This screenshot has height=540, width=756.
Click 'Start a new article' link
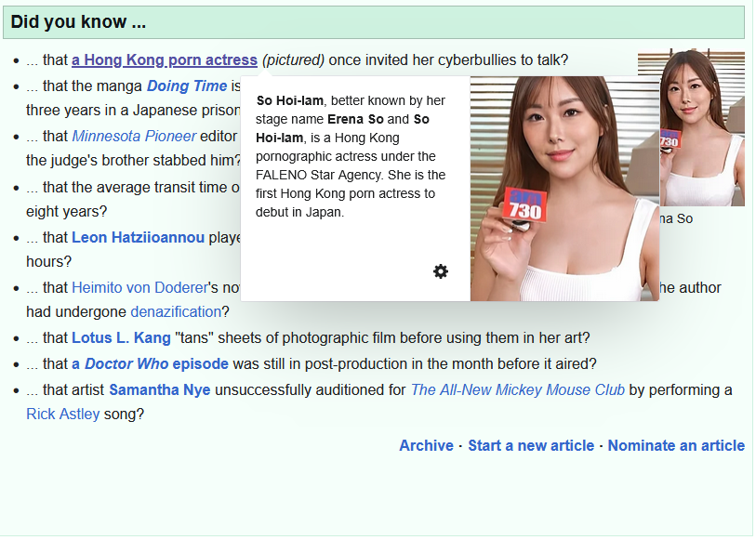tap(531, 445)
